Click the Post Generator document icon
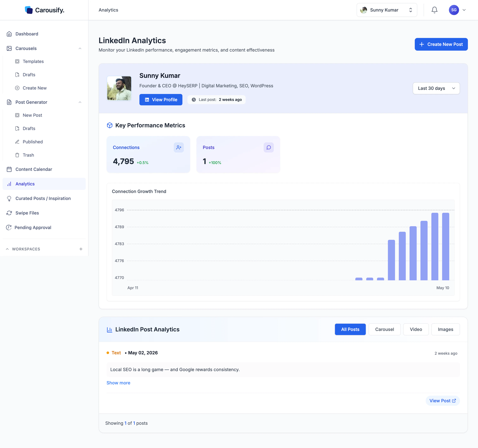The height and width of the screenshot is (448, 478). [9, 102]
